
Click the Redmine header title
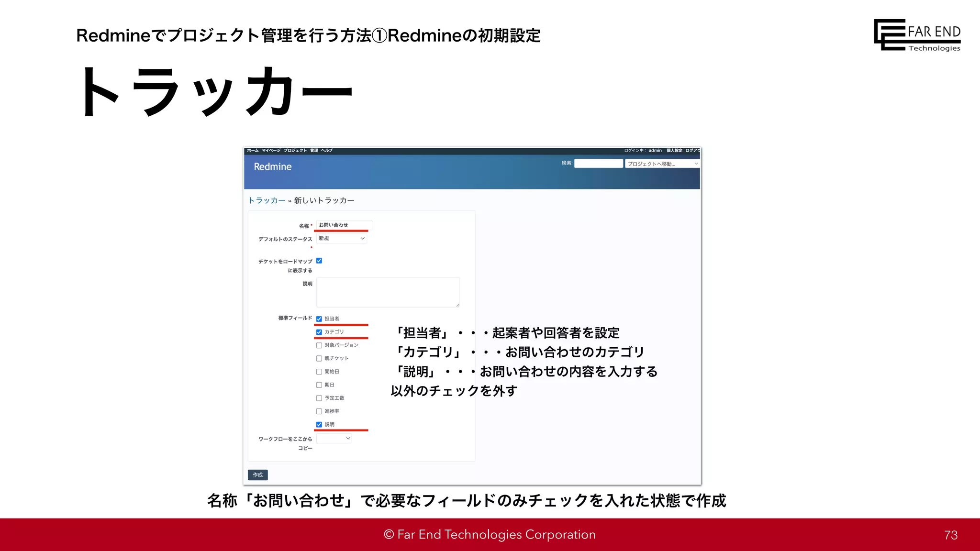click(273, 167)
